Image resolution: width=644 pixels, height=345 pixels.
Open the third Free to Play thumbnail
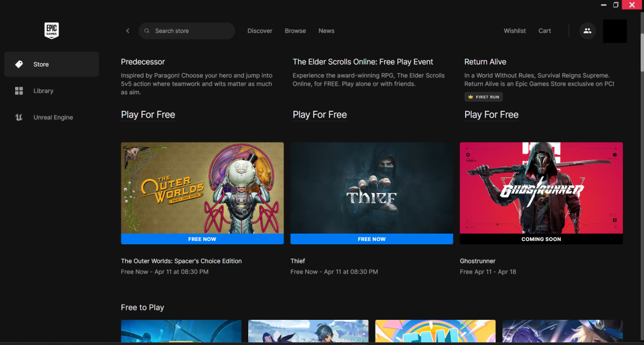(x=435, y=332)
